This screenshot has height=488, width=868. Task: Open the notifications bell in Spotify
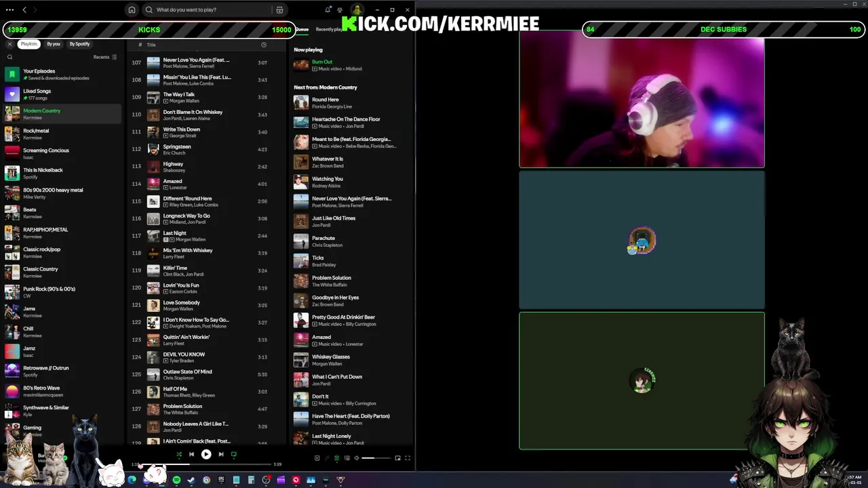coord(328,10)
